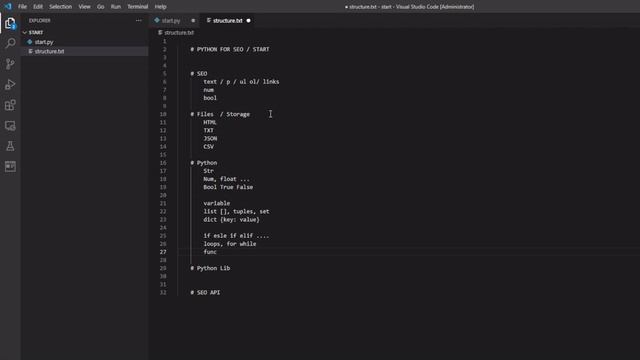The image size is (640, 360).
Task: Click the 'dict {key: value}' line
Action: [231, 220]
